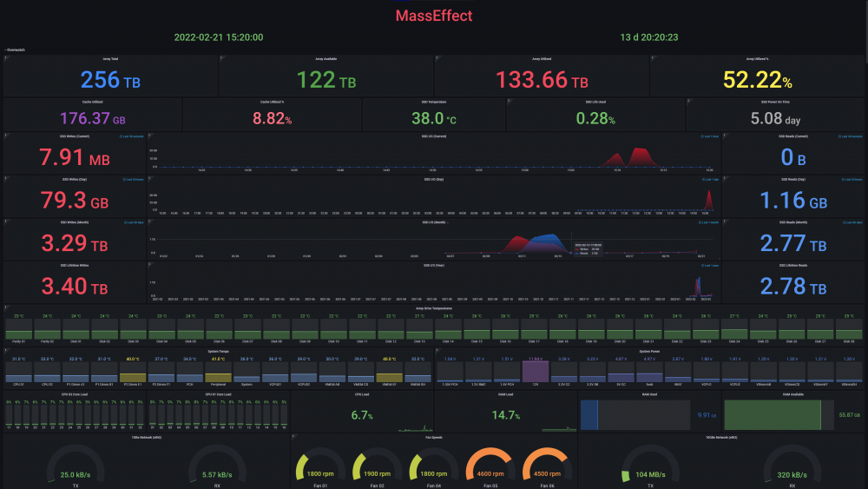The height and width of the screenshot is (489, 868).
Task: Click the 38.0 °C SSD temperature value
Action: click(433, 118)
